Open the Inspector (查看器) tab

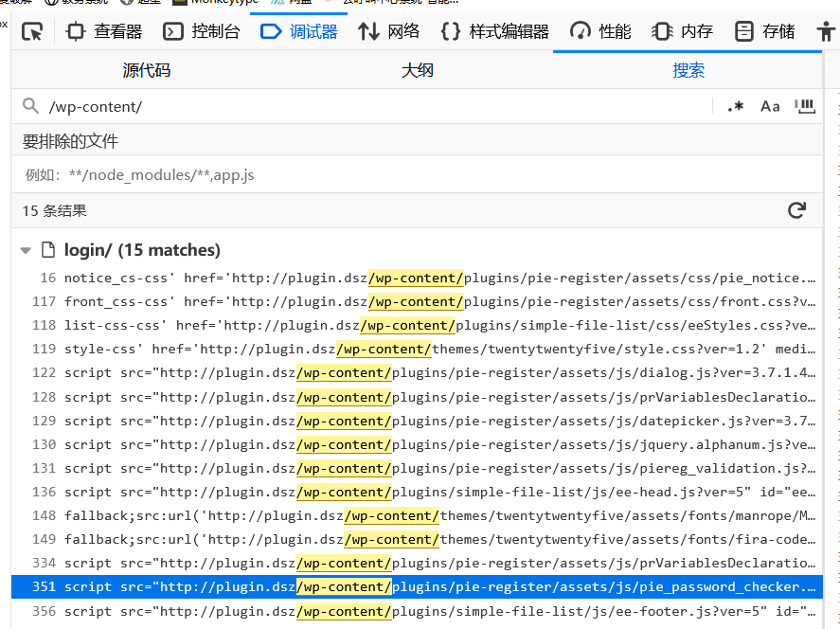pos(105,32)
